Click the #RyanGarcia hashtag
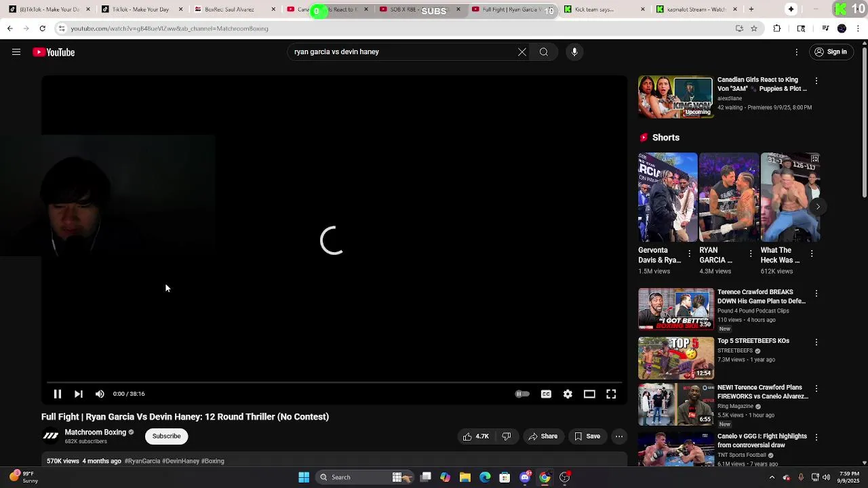This screenshot has width=868, height=488. click(142, 461)
